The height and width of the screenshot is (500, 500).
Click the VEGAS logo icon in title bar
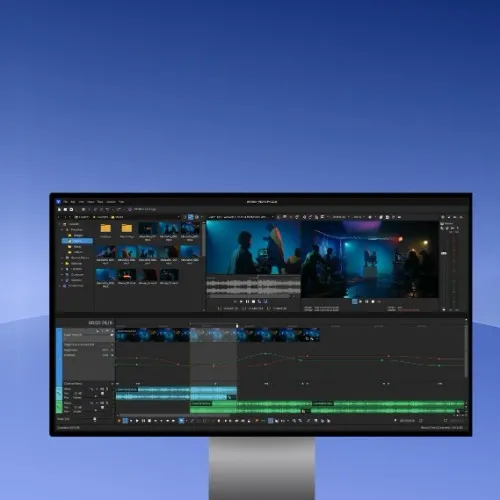tap(59, 202)
